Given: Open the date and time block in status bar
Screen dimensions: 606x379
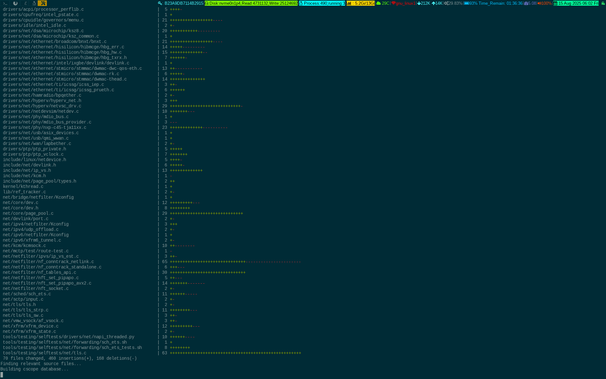Looking at the screenshot, I should pos(576,3).
